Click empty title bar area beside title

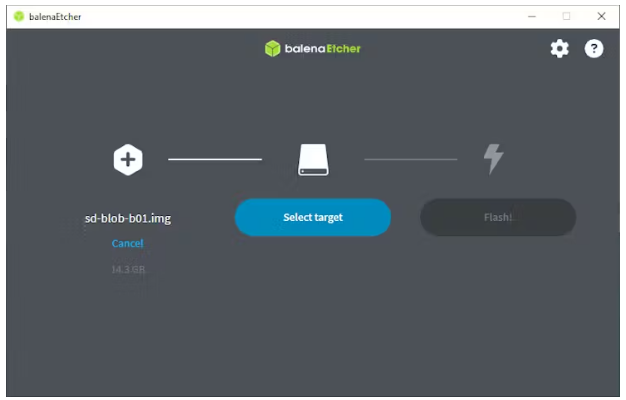[300, 16]
